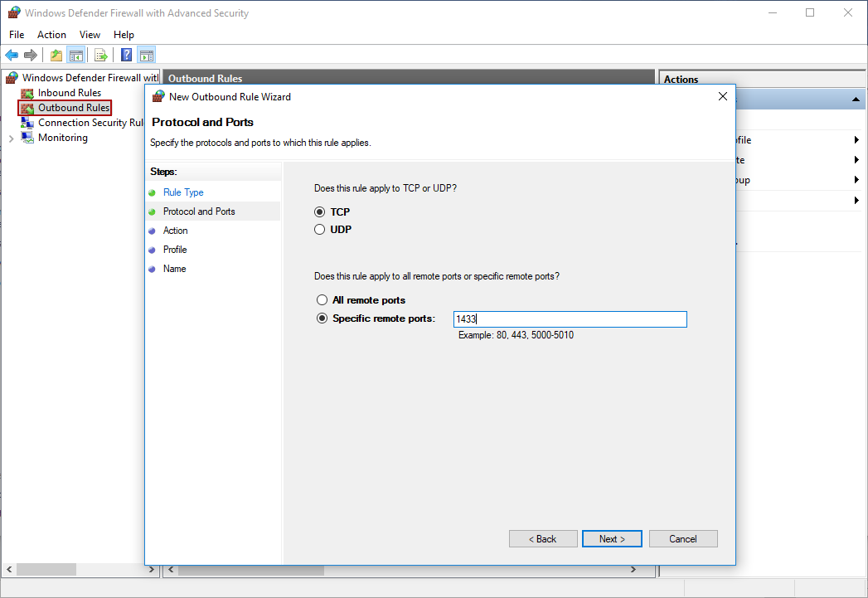Click the Export List toolbar icon
This screenshot has width=868, height=598.
point(101,56)
